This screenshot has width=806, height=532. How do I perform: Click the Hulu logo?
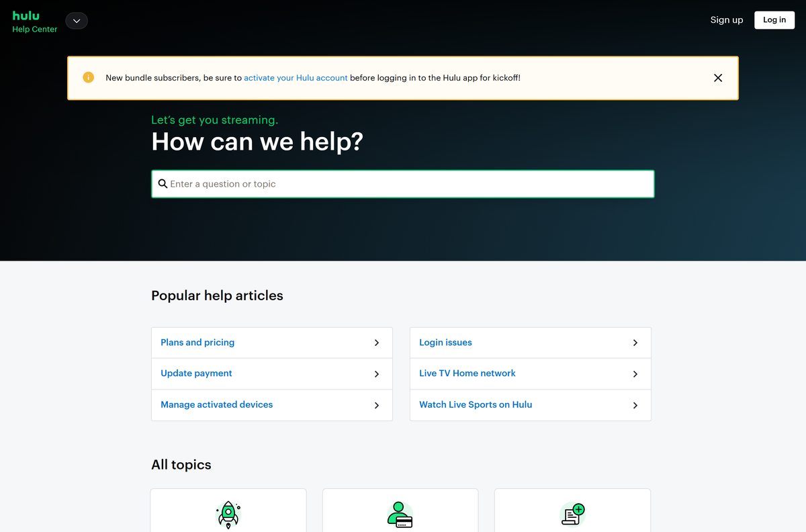click(x=26, y=15)
